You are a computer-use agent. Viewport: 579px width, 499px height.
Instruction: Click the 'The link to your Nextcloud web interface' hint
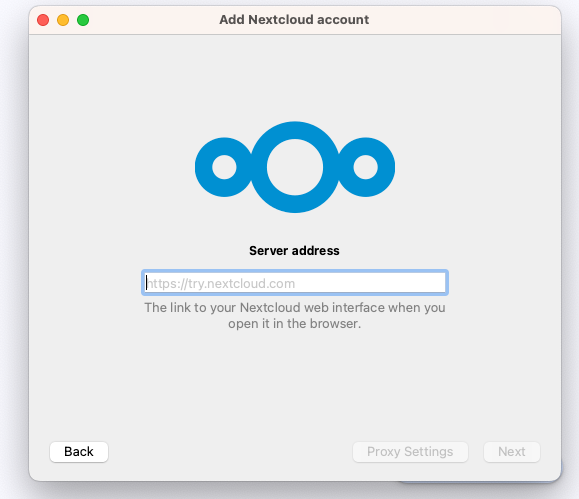tap(295, 315)
